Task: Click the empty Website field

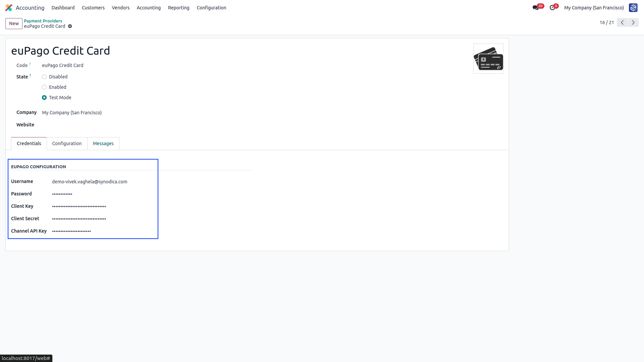Action: 147,125
